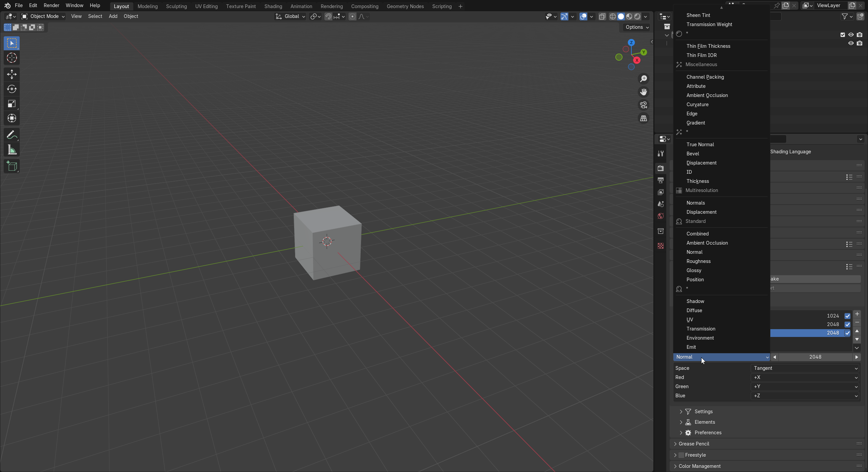
Task: Hide the collection with eye icon
Action: pos(851,35)
